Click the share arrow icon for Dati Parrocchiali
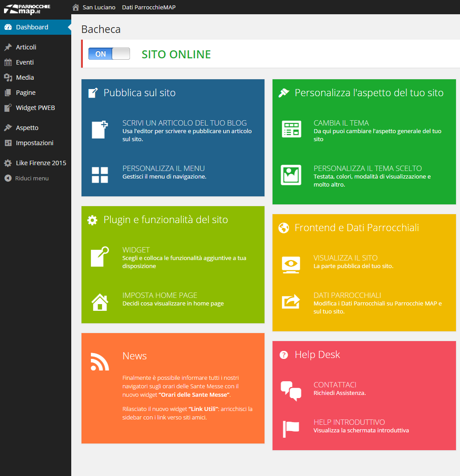Image resolution: width=460 pixels, height=476 pixels. coord(291,302)
